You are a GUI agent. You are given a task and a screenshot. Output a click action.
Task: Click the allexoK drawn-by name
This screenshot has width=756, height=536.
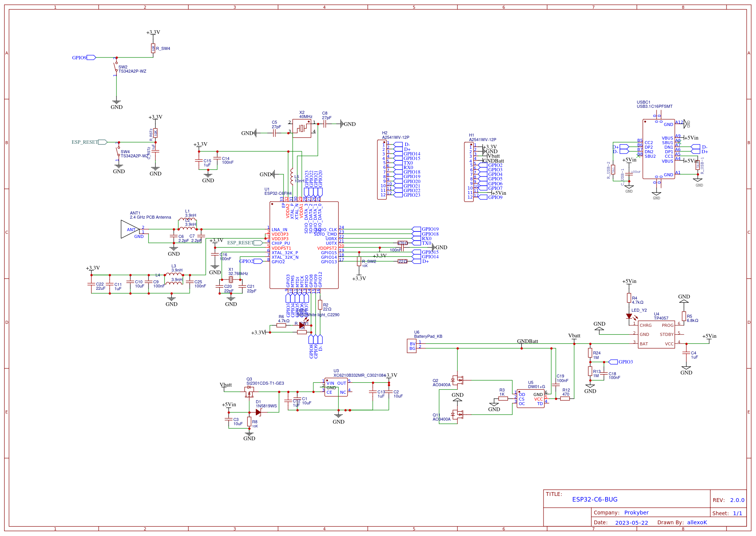(x=697, y=522)
